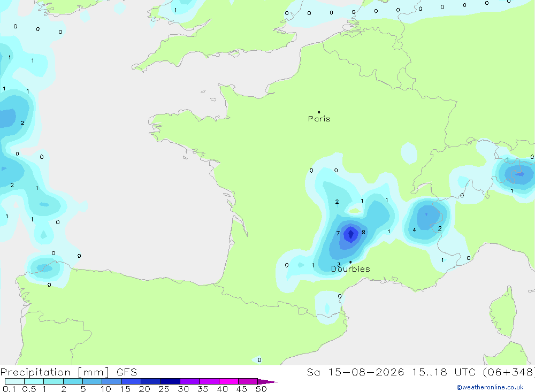Image resolution: width=535 pixels, height=392 pixels.
Task: Click the precipitation value 7 near Dourbies
Action: 338,233
